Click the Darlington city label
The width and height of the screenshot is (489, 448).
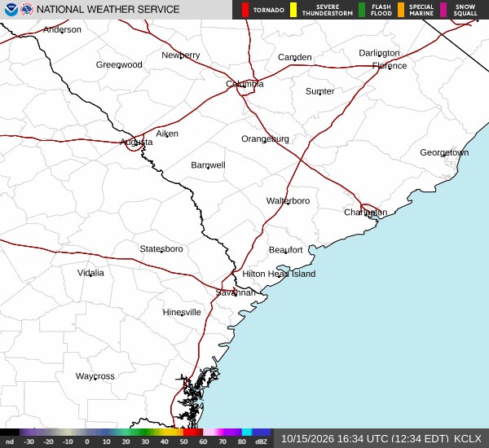(379, 53)
